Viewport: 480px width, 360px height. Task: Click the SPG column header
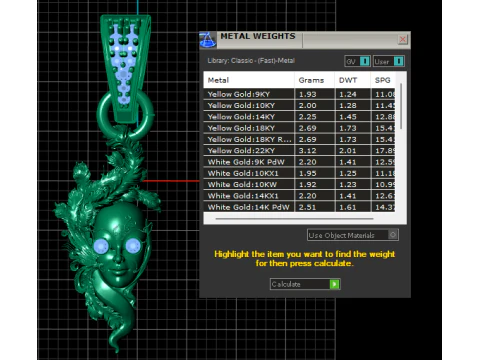point(383,80)
